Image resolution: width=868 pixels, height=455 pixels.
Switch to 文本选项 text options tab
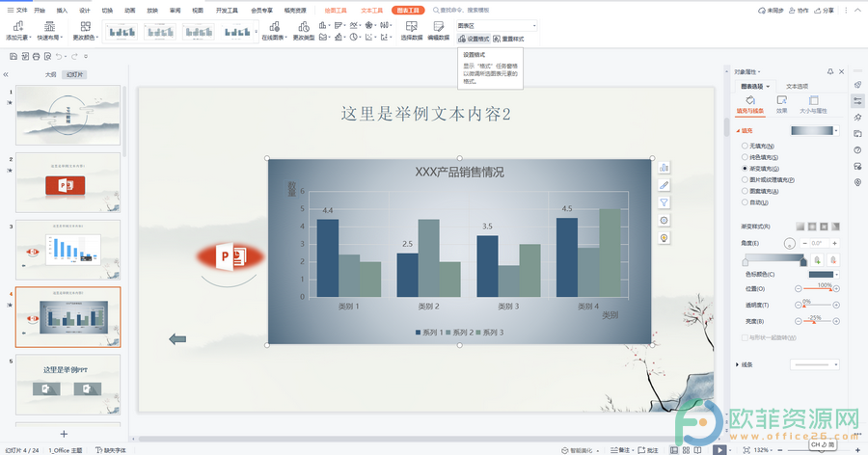pyautogui.click(x=798, y=87)
